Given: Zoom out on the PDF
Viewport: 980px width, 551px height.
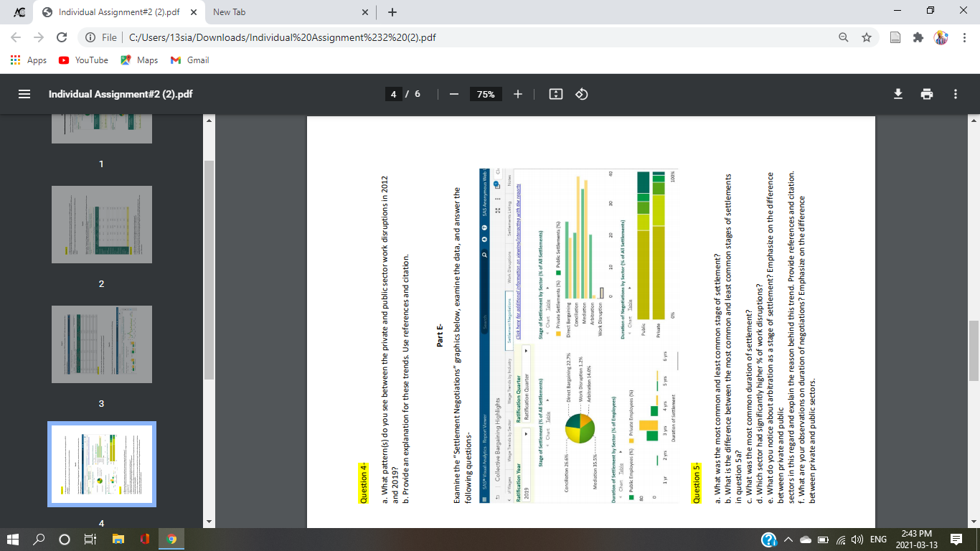Looking at the screenshot, I should (453, 94).
